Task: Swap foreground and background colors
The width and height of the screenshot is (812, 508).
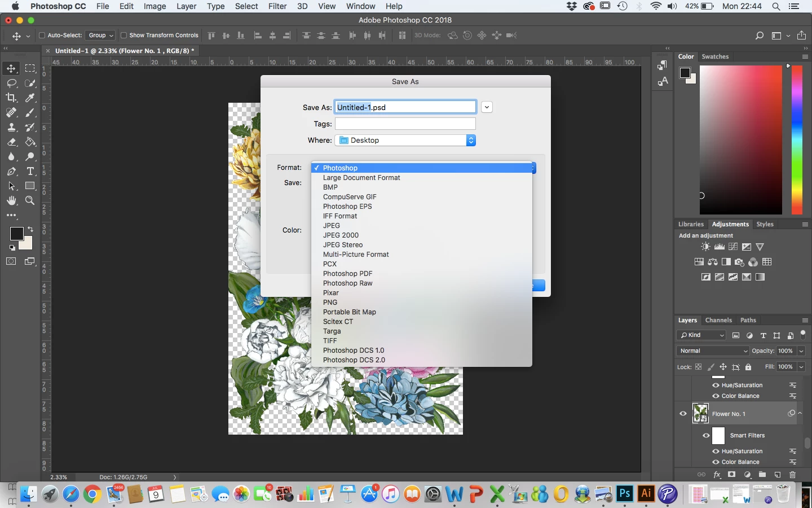Action: click(30, 229)
